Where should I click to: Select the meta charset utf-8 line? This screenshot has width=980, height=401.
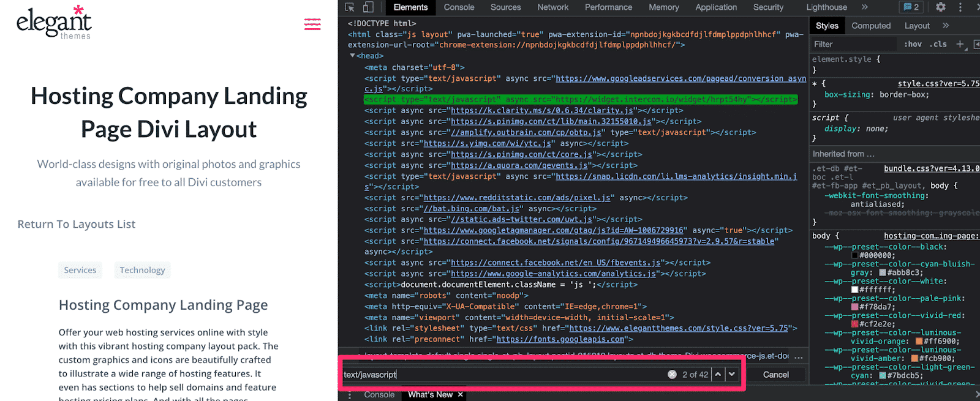coord(415,68)
